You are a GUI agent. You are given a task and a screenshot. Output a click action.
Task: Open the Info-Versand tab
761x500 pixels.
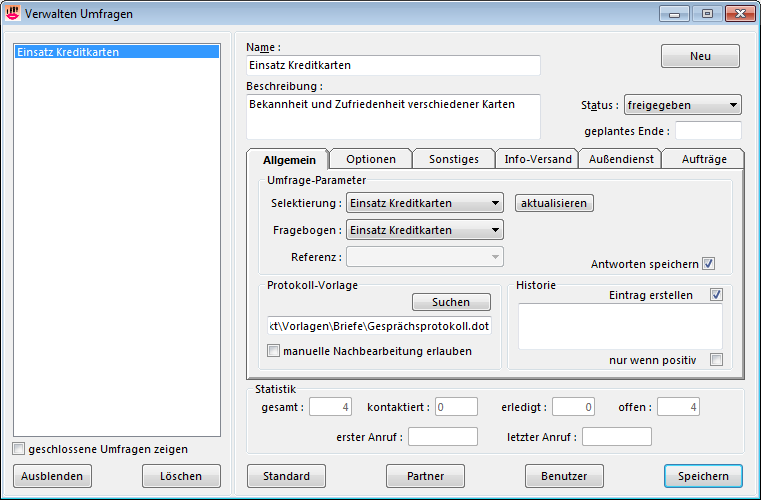[538, 159]
